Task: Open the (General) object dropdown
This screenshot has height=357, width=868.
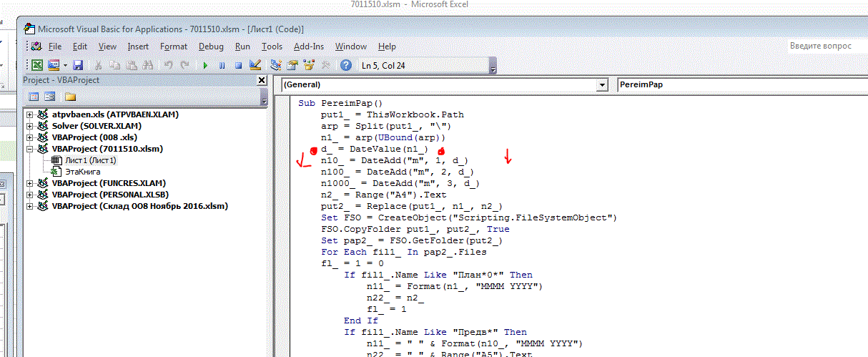Action: pyautogui.click(x=601, y=84)
